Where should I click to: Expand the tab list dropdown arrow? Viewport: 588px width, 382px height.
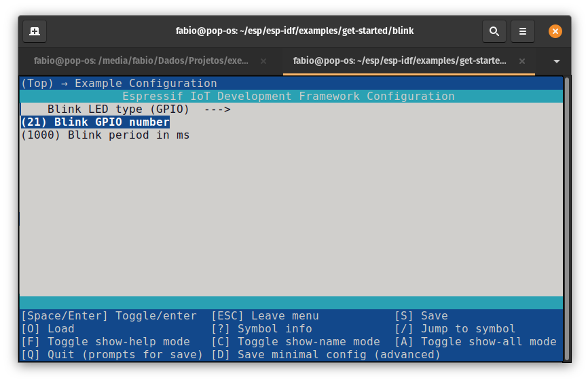pyautogui.click(x=557, y=61)
